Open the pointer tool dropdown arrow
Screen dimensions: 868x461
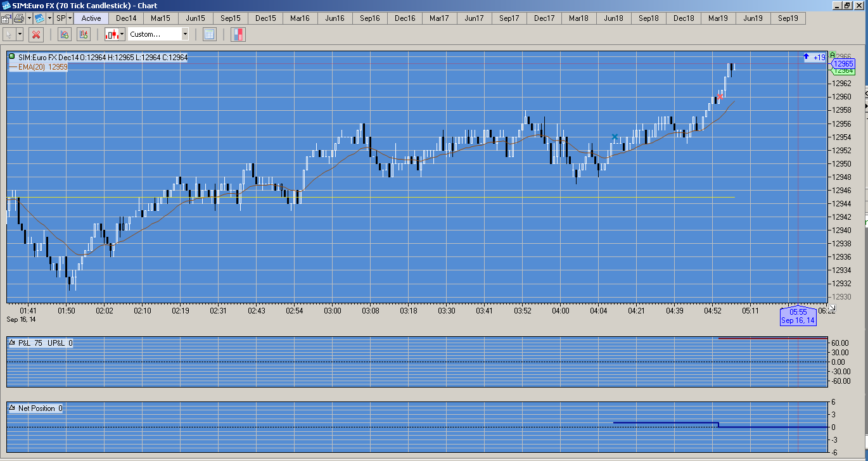(20, 34)
